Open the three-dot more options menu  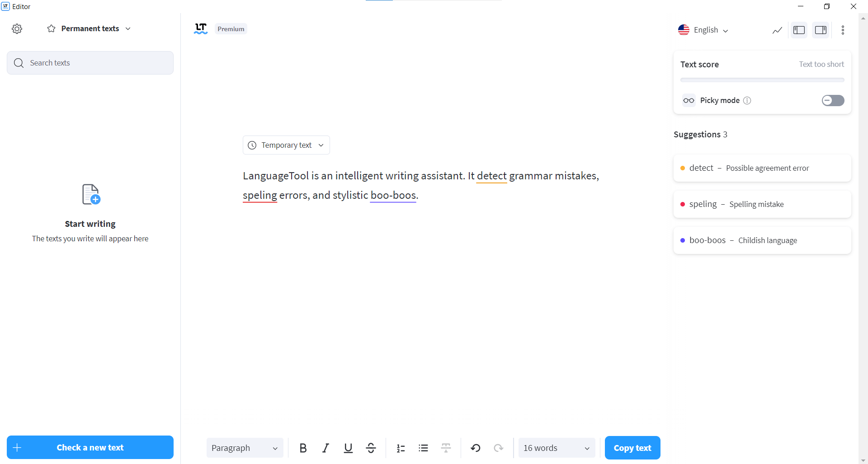[x=843, y=30]
